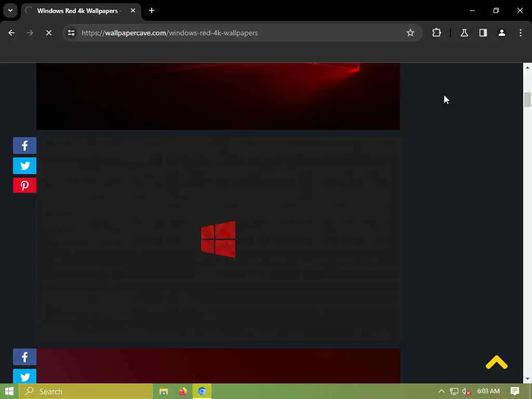This screenshot has width=532, height=399.
Task: Click the scrollbar up arrow
Action: coord(527,68)
